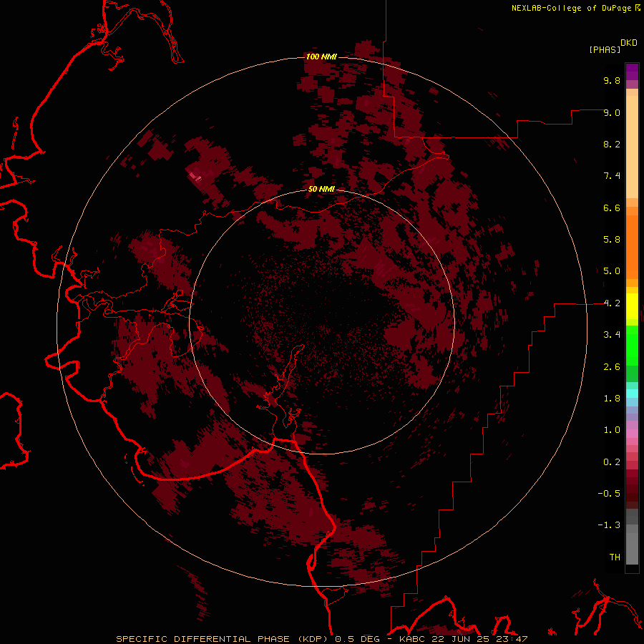
Task: Click the 7.4 scale value
Action: 612,176
